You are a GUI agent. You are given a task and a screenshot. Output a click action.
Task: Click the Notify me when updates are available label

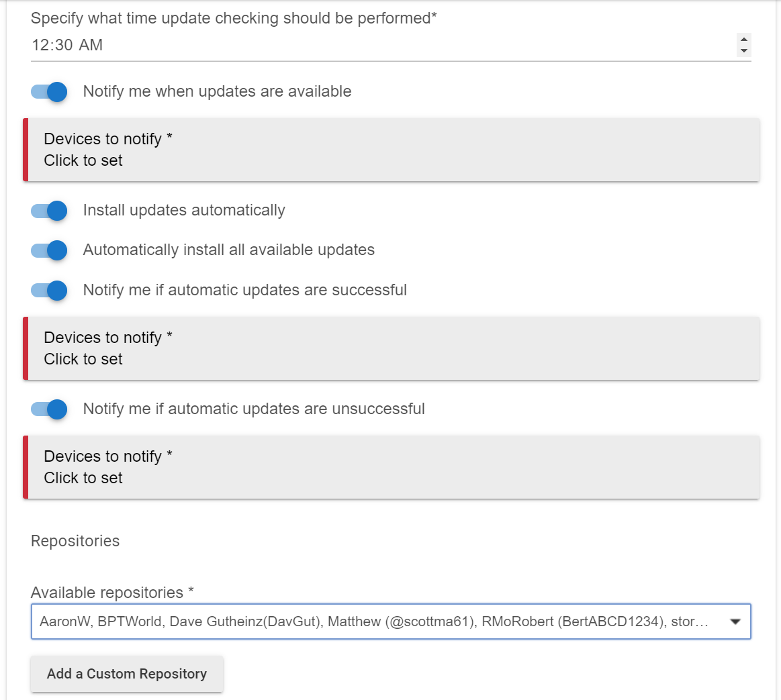(217, 91)
